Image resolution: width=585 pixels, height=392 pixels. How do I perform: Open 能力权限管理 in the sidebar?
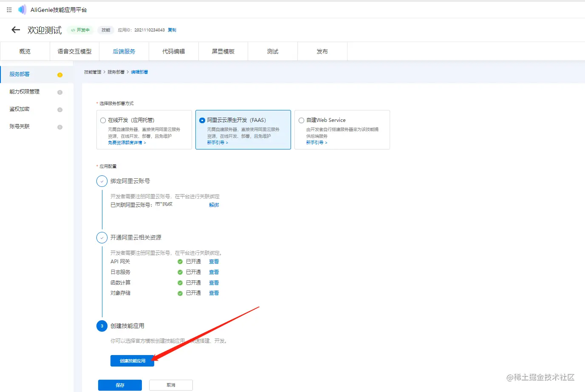tap(37, 92)
